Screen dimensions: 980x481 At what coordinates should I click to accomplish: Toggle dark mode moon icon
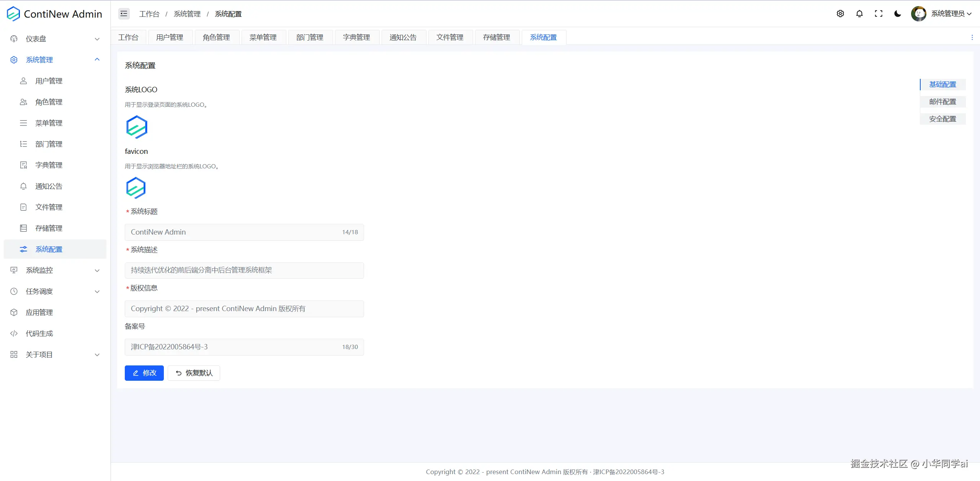pos(898,14)
